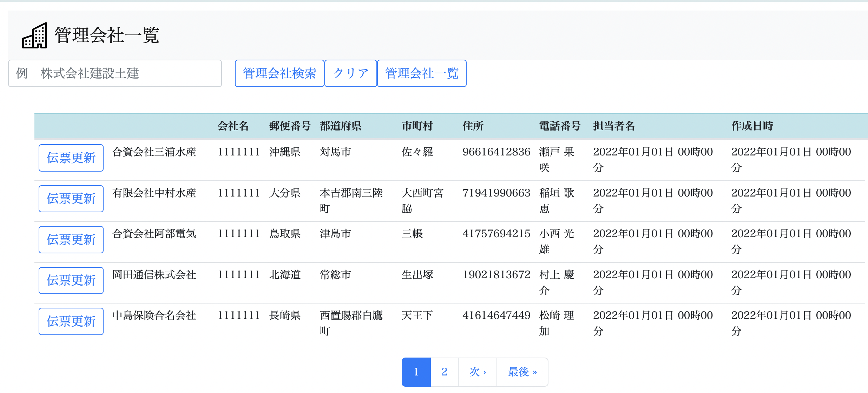Click 伝票更新 for 合資会社三浦水産
The image size is (868, 393).
[x=71, y=158]
